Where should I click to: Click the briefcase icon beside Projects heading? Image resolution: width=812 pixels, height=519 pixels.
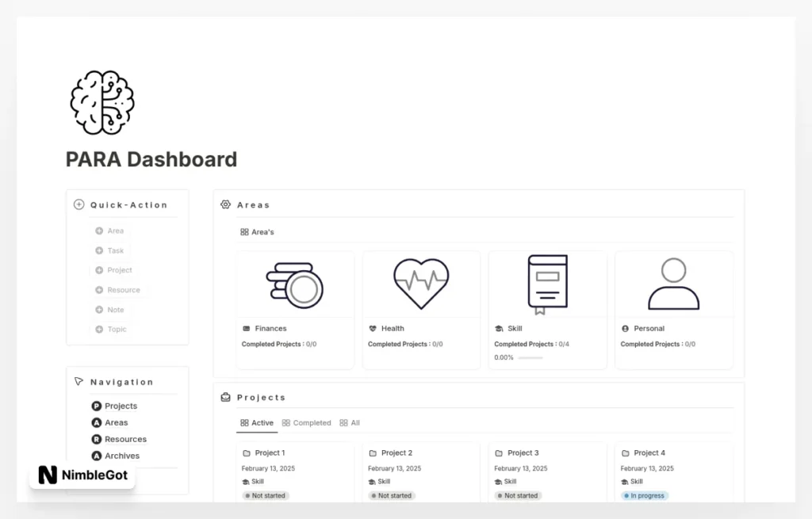[226, 396]
